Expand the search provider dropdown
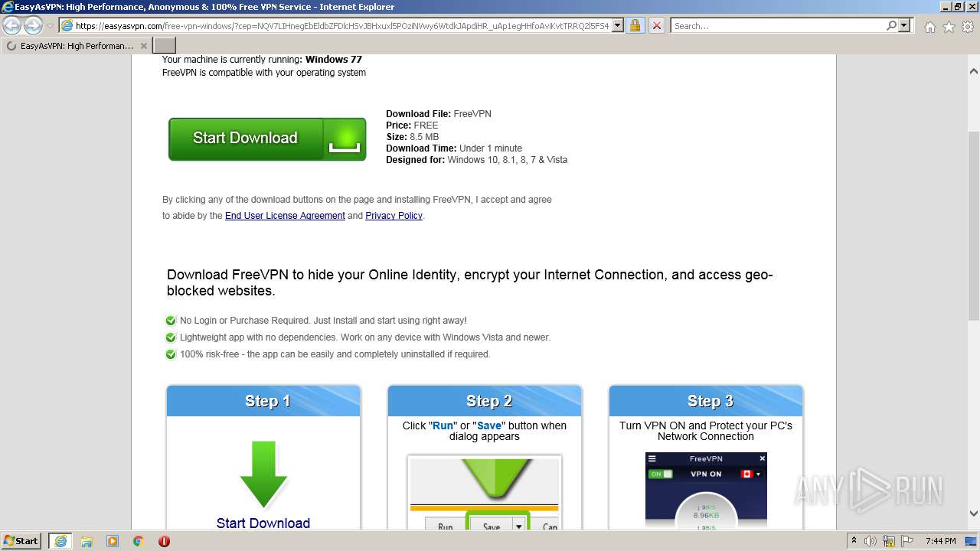 point(904,25)
